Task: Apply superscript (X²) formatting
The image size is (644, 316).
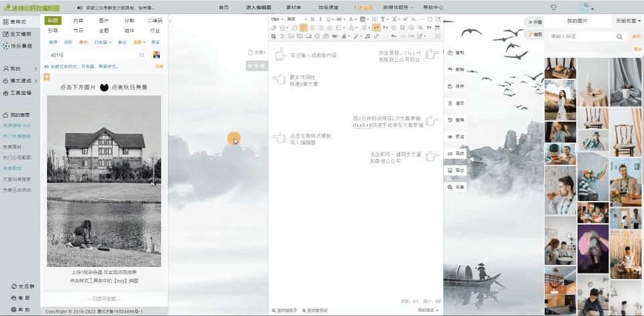Action: tap(406, 19)
